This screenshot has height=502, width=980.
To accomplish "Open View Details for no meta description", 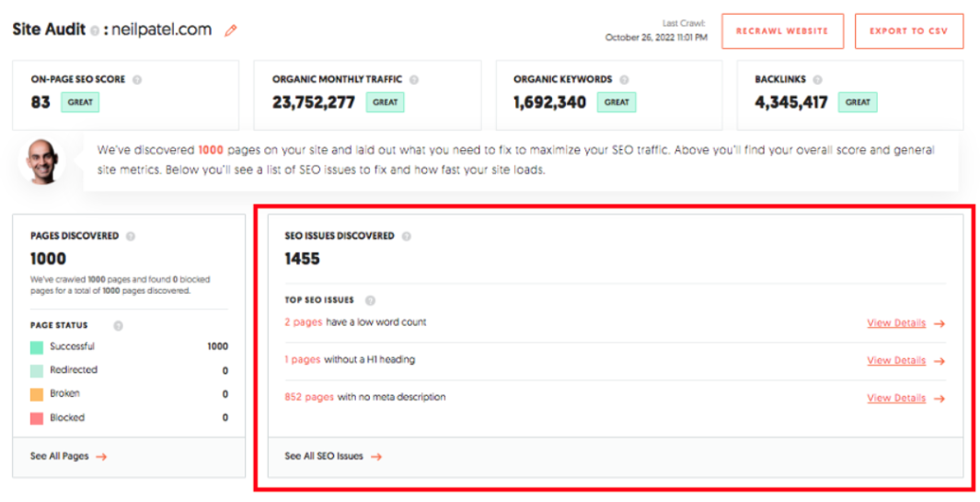I will [x=905, y=398].
